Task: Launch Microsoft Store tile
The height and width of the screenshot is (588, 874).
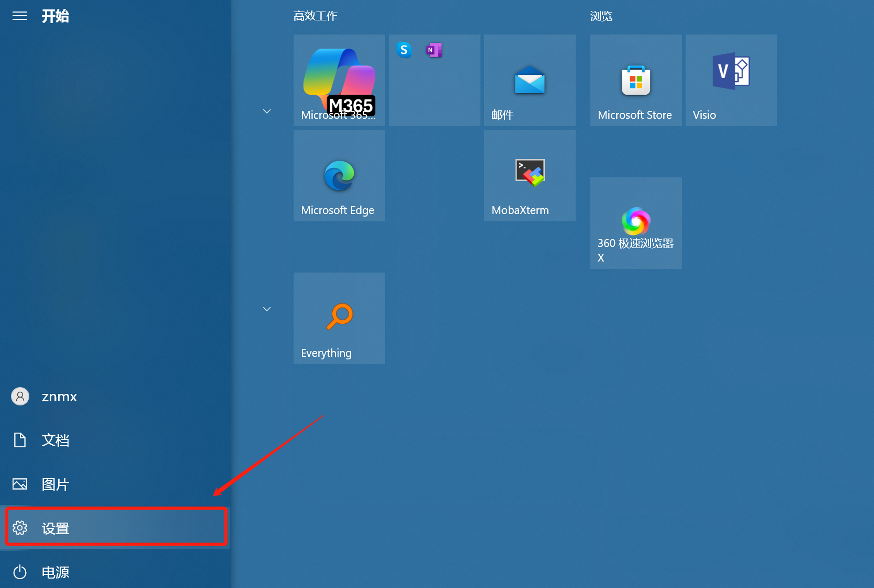Action: (636, 80)
